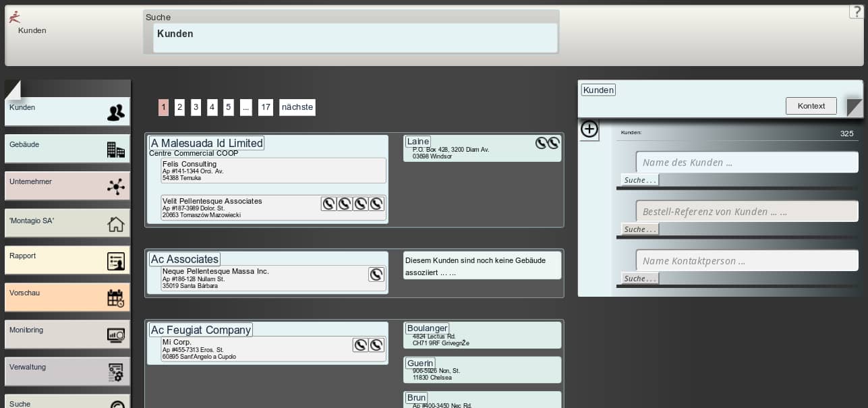Click the Unternehmer network icon
Image resolution: width=868 pixels, height=408 pixels.
115,187
